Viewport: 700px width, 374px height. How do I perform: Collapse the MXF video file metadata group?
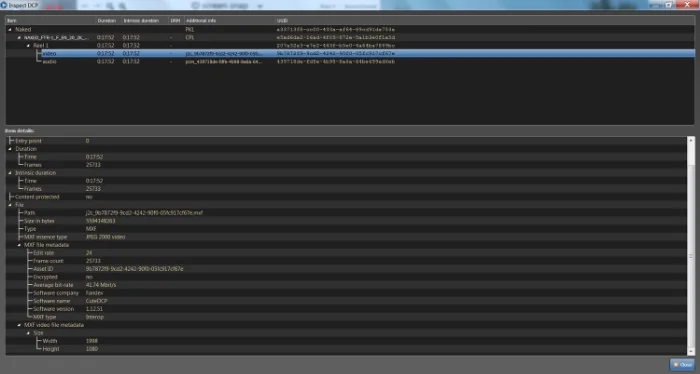[19, 325]
